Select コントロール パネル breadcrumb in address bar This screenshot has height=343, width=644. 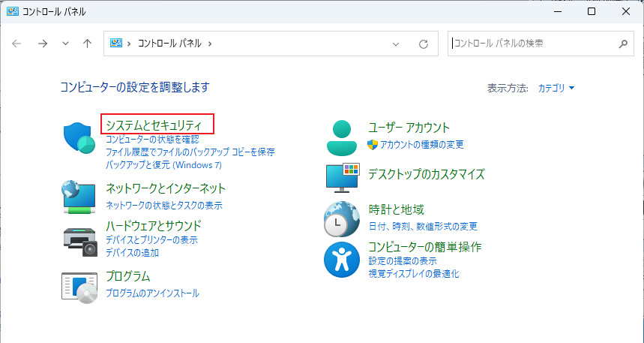[169, 44]
